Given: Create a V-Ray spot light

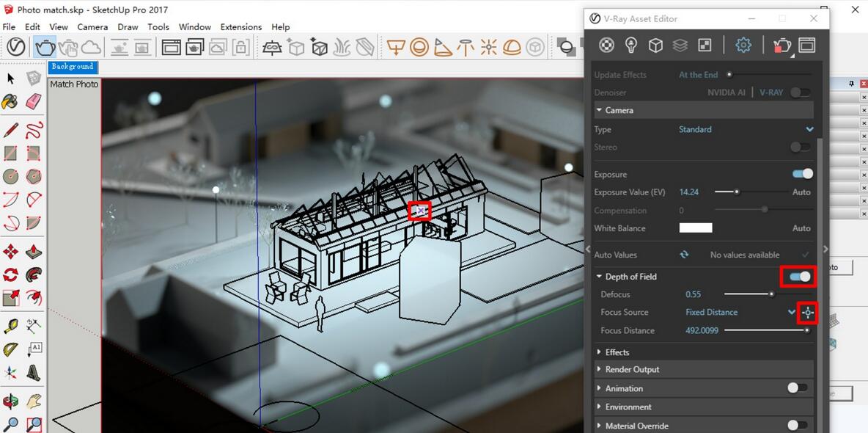Looking at the screenshot, I should click(x=442, y=48).
